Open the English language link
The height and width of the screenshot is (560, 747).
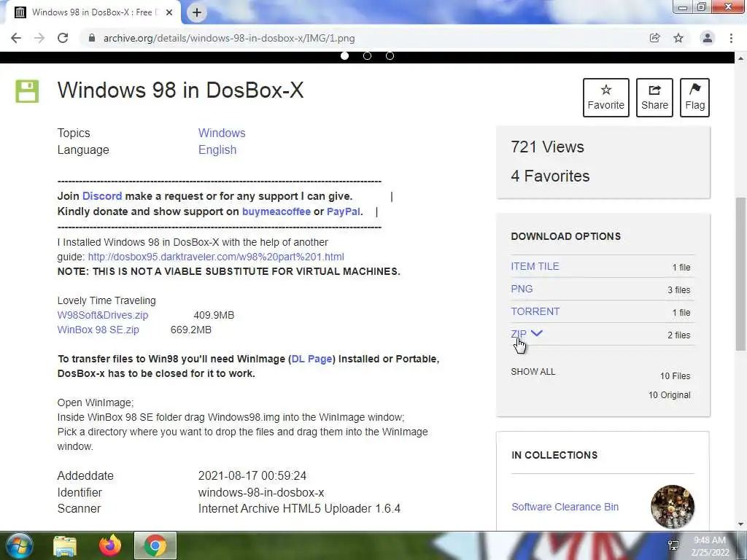tap(217, 149)
